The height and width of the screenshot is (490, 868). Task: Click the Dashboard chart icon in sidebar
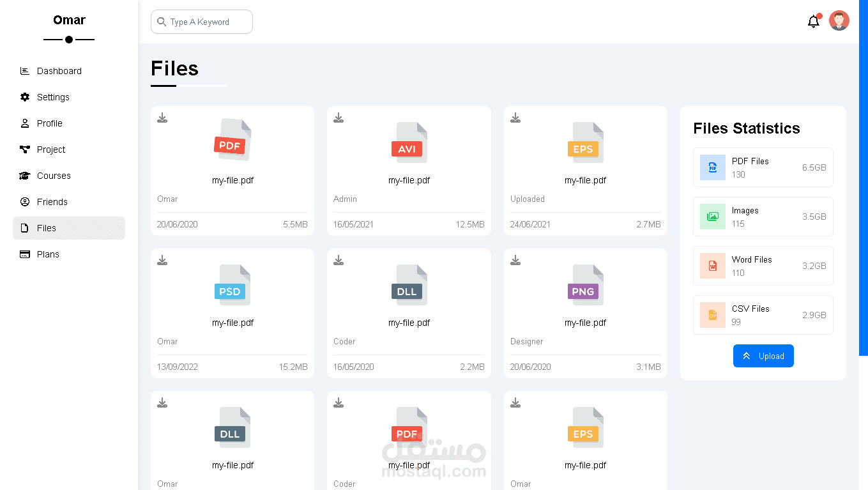(25, 71)
